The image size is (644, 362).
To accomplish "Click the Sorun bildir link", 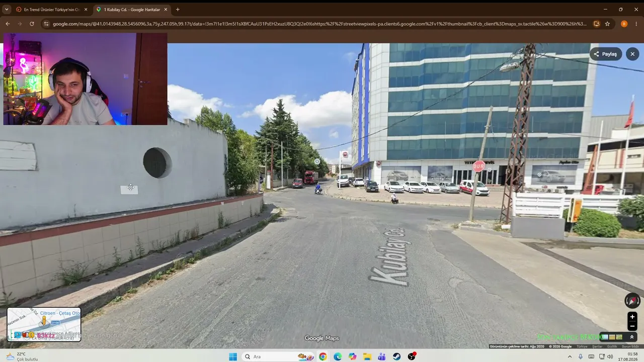I will 630,346.
